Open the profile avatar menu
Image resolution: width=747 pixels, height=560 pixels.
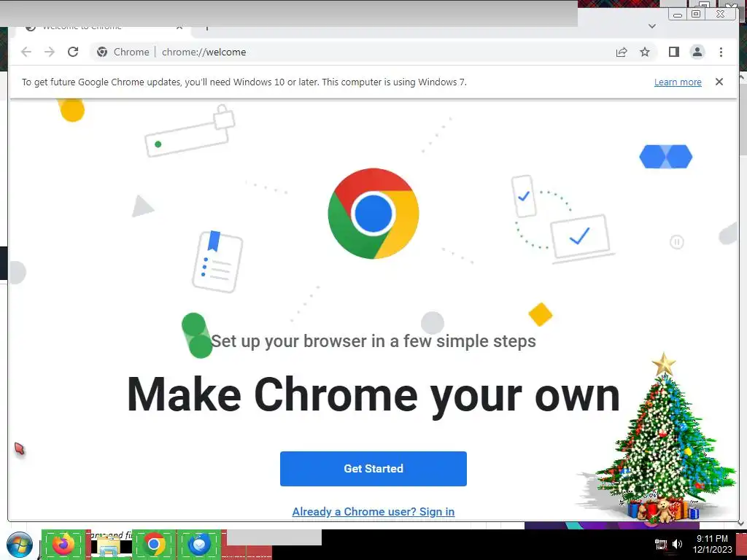(x=697, y=52)
